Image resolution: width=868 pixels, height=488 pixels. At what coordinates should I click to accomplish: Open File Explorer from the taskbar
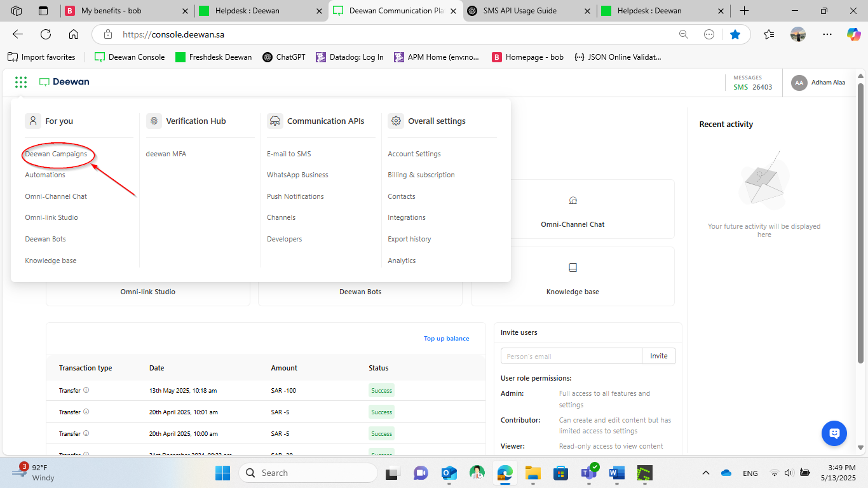coord(532,473)
